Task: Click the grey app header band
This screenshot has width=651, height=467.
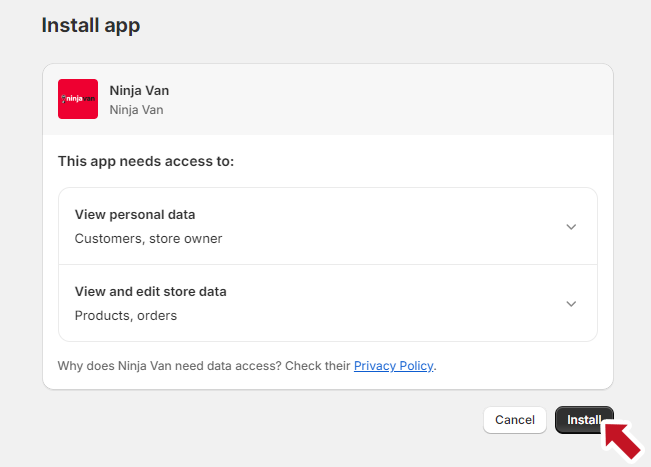Action: pyautogui.click(x=380, y=99)
